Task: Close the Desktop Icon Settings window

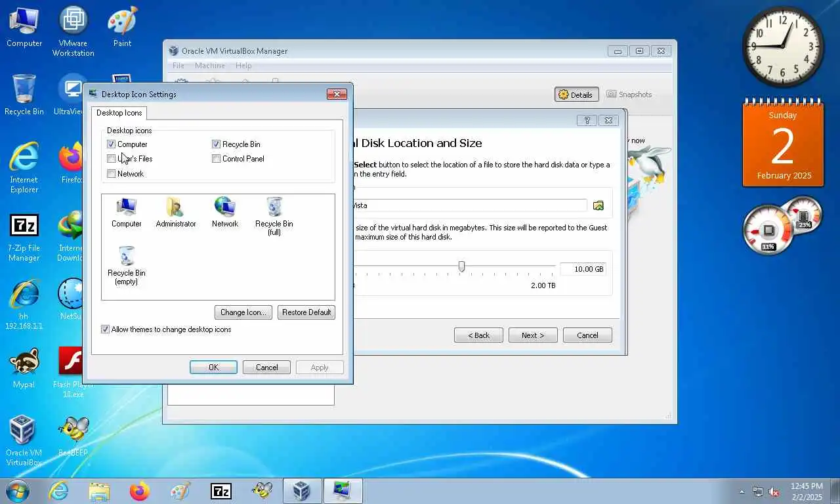Action: [x=337, y=94]
